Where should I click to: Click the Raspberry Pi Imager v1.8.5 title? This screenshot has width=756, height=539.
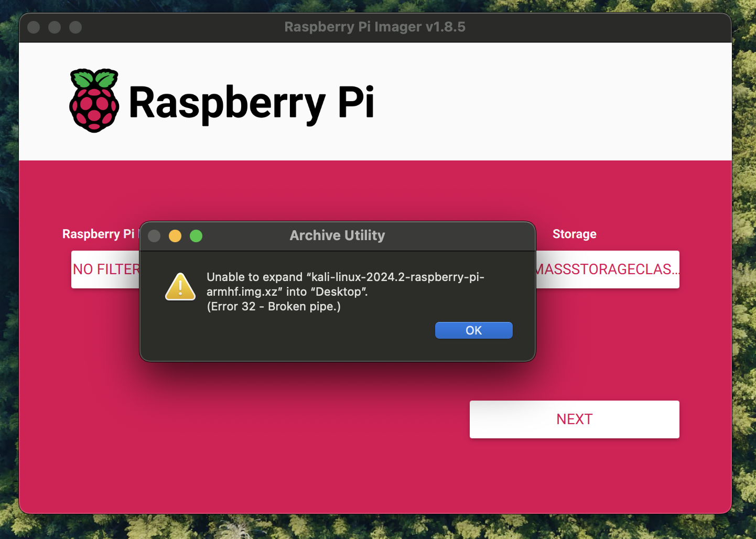pos(374,27)
